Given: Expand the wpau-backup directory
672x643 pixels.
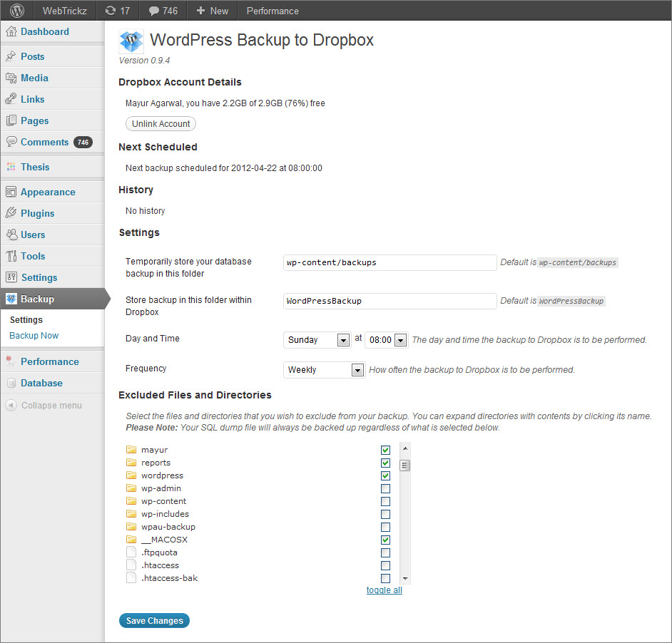Looking at the screenshot, I should pyautogui.click(x=168, y=527).
